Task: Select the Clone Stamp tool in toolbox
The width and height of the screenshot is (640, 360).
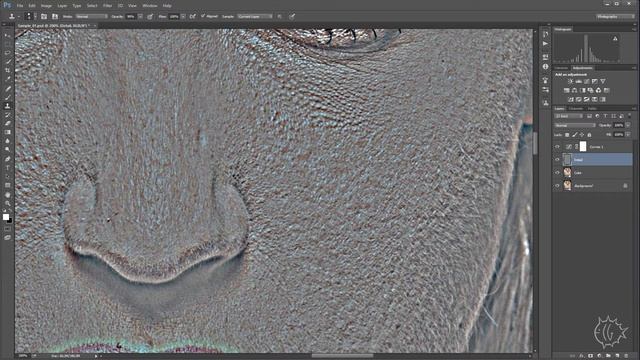Action: tap(7, 106)
